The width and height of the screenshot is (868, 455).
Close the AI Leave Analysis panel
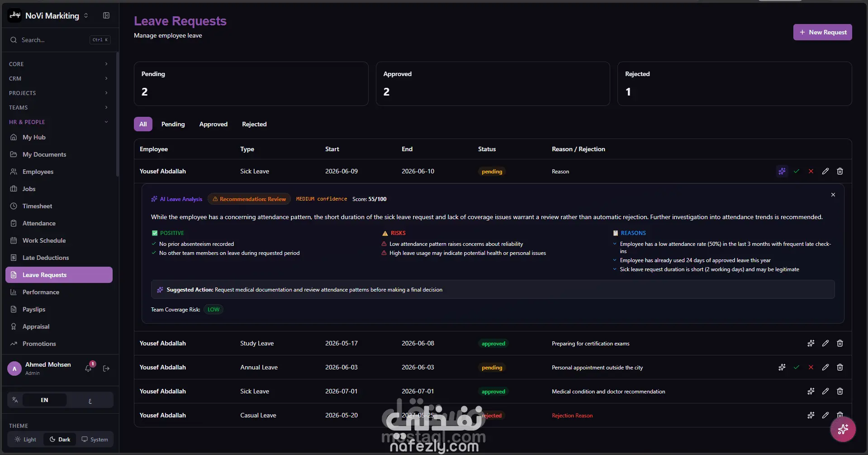coord(833,195)
